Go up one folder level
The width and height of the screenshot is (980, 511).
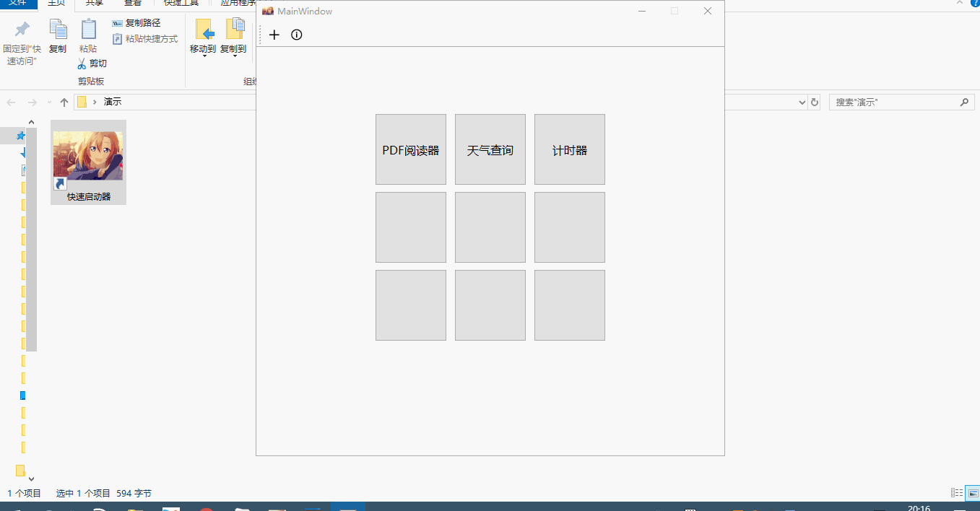[64, 102]
